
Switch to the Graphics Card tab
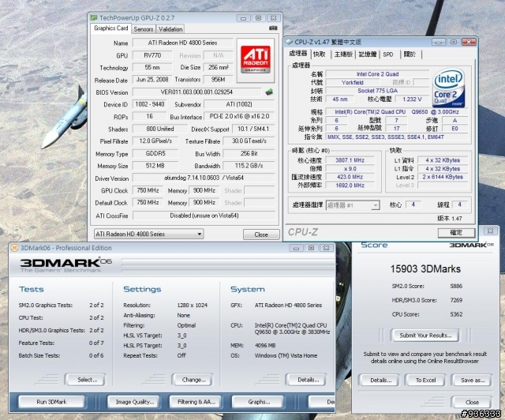click(111, 28)
